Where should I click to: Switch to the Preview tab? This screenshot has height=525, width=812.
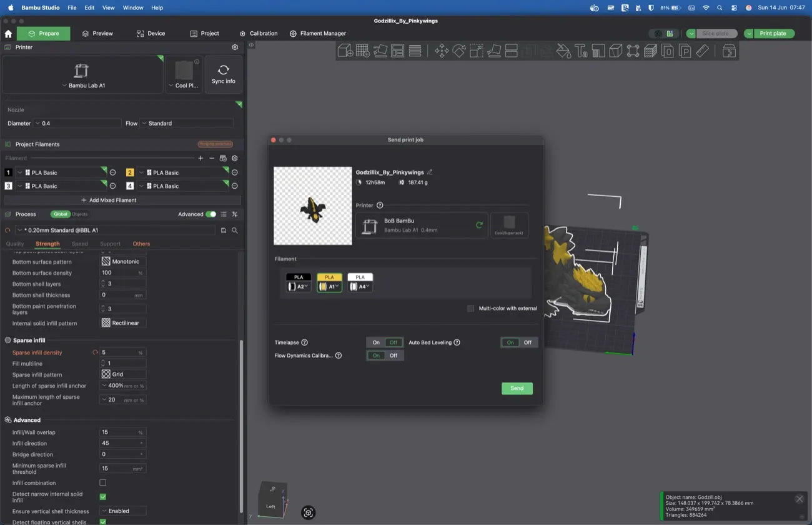97,34
